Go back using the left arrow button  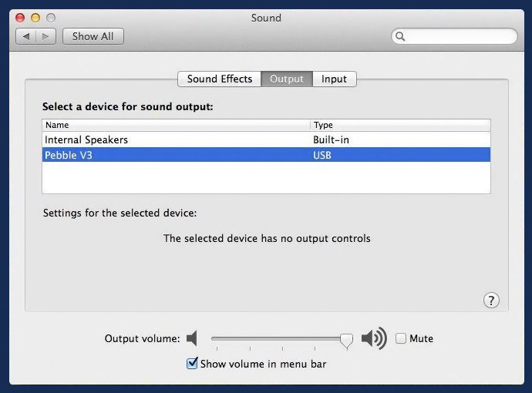[x=26, y=36]
